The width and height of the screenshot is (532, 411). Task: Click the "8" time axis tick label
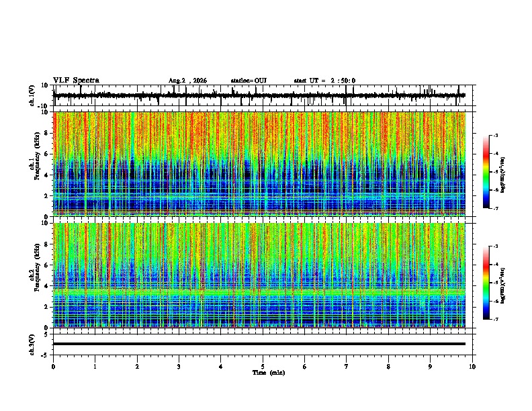(388, 367)
